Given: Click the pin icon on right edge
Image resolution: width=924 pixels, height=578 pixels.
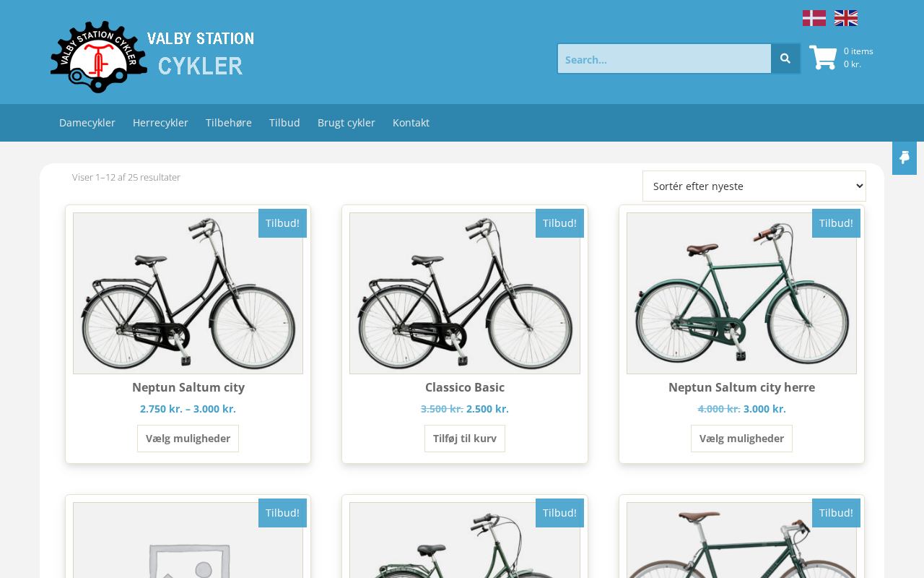Looking at the screenshot, I should 904,158.
